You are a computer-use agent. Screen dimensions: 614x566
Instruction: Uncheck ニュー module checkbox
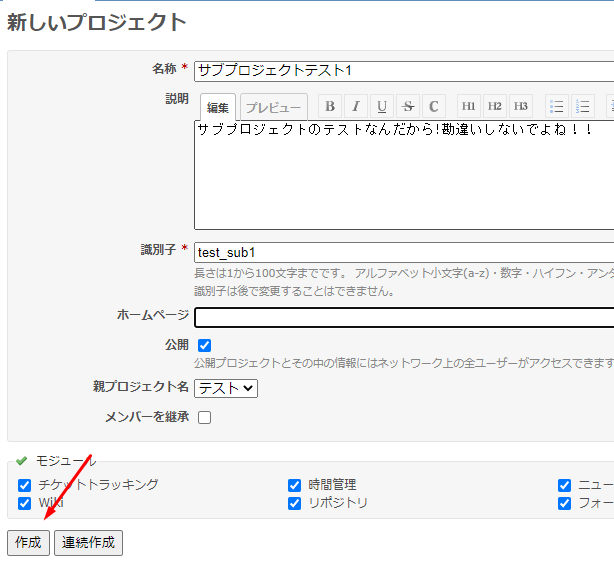pyautogui.click(x=564, y=485)
